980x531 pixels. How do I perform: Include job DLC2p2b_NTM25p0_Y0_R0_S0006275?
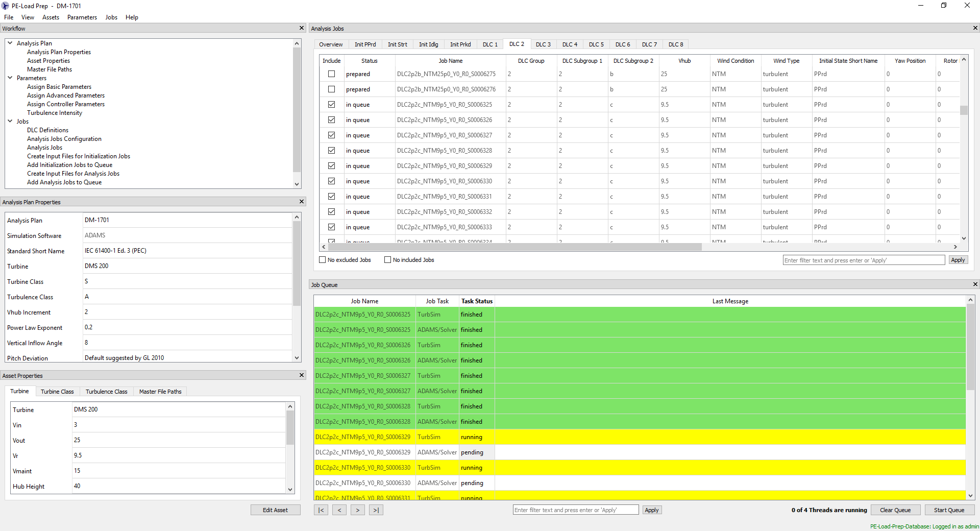[x=332, y=74]
